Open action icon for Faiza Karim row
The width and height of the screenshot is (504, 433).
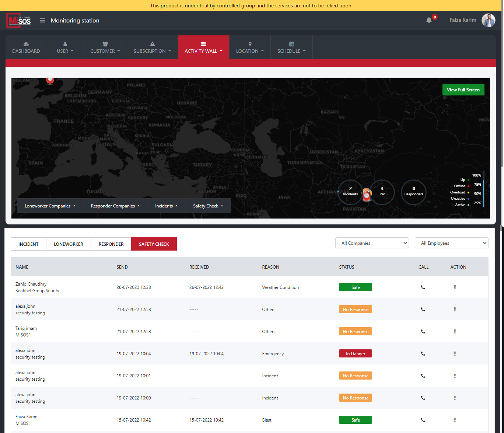[x=455, y=420]
